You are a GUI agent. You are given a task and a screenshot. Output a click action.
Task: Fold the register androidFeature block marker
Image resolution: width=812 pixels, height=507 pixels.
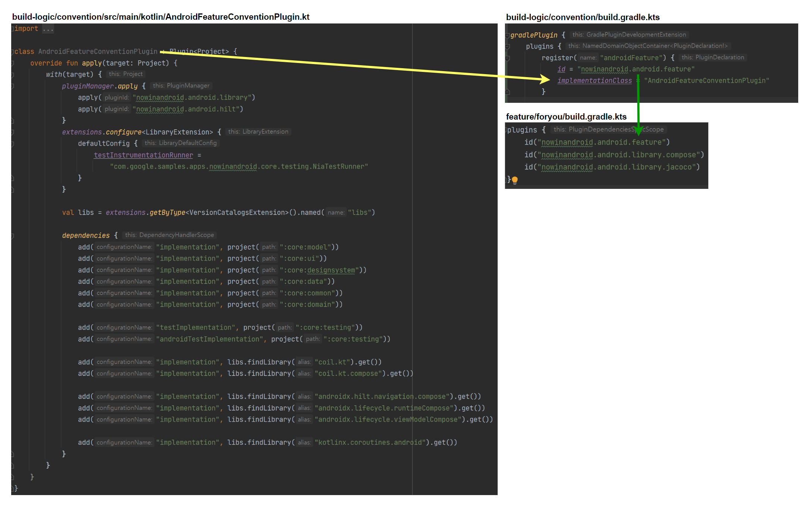507,58
